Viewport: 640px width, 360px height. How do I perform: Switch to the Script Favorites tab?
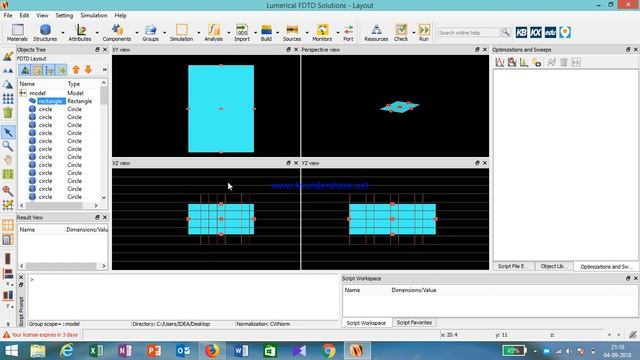tap(414, 322)
